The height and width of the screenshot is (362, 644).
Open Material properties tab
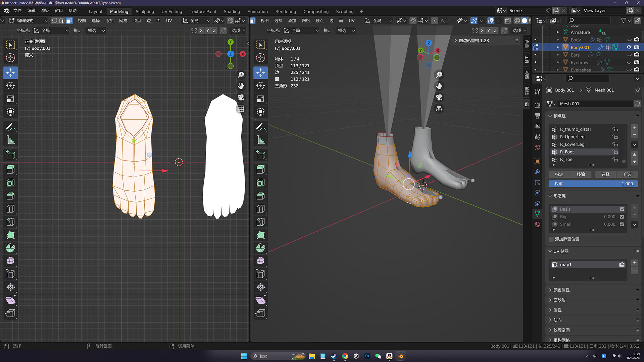coord(537,225)
